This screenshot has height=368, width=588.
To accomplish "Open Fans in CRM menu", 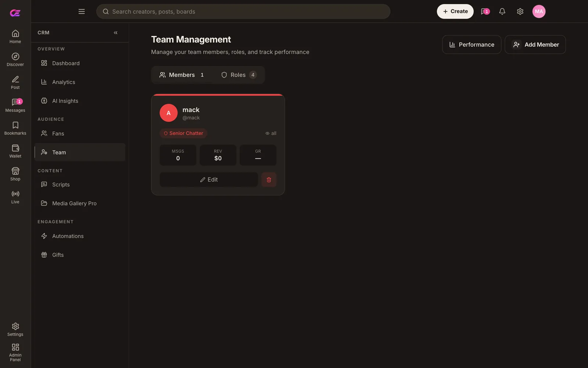I will coord(80,134).
